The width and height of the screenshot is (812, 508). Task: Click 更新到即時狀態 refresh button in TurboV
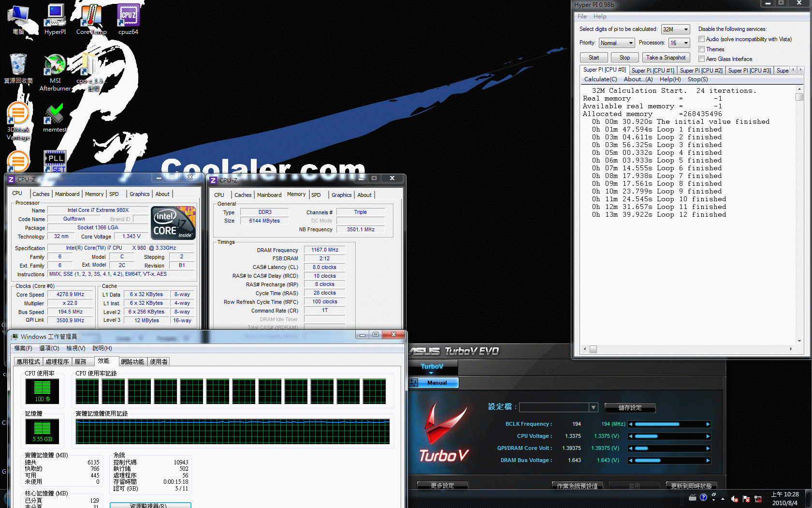click(691, 486)
